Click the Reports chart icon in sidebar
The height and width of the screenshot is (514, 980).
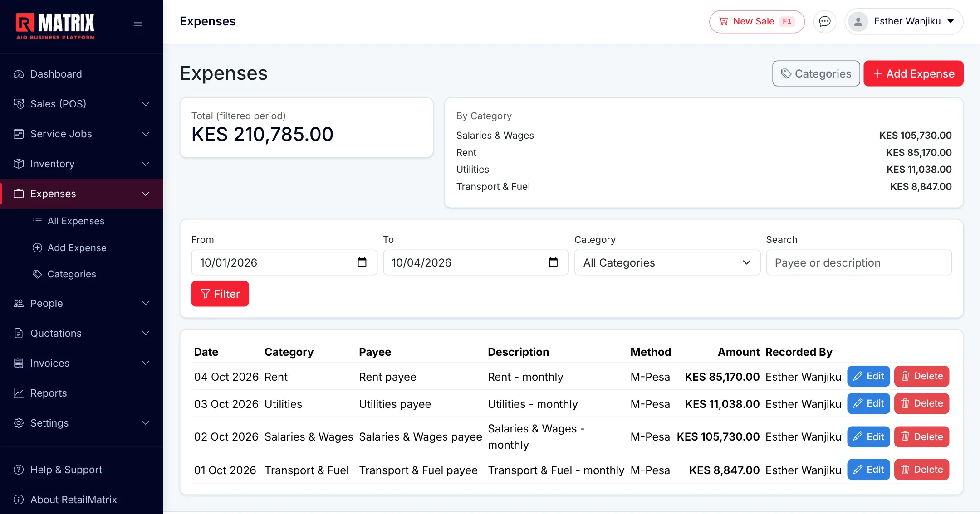coord(19,393)
